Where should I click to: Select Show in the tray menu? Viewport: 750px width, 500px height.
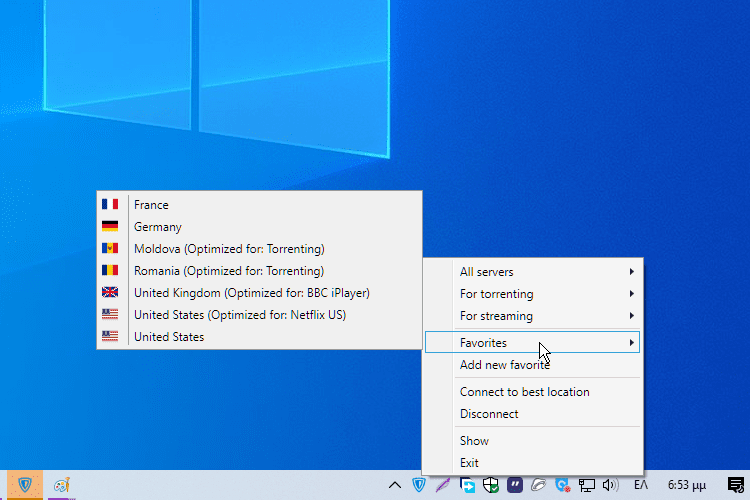click(x=532, y=441)
